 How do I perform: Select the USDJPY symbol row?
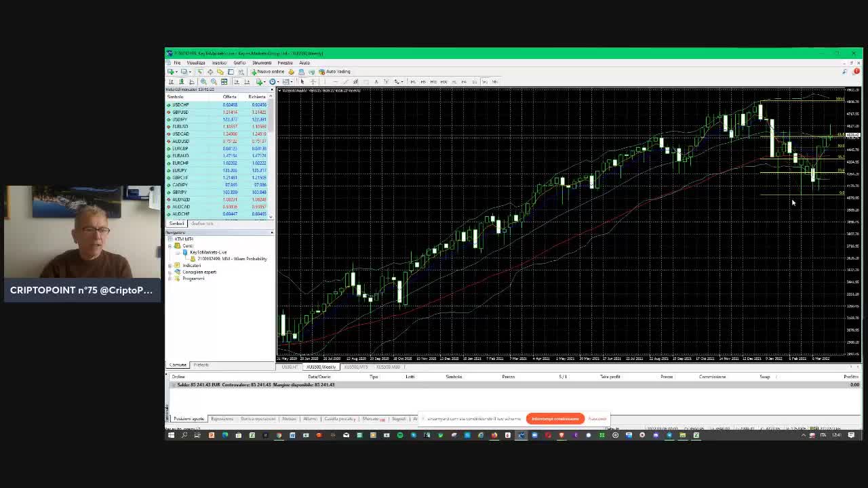point(217,119)
